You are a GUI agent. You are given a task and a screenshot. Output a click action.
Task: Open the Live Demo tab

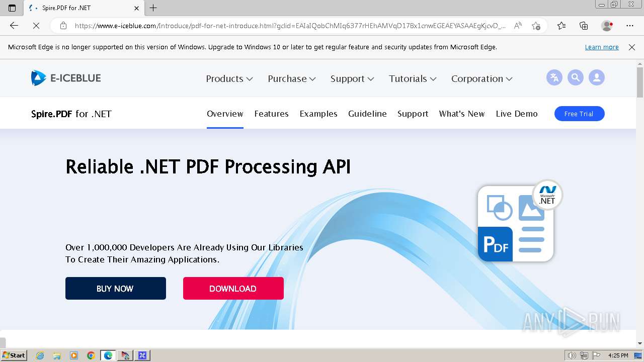[517, 114]
